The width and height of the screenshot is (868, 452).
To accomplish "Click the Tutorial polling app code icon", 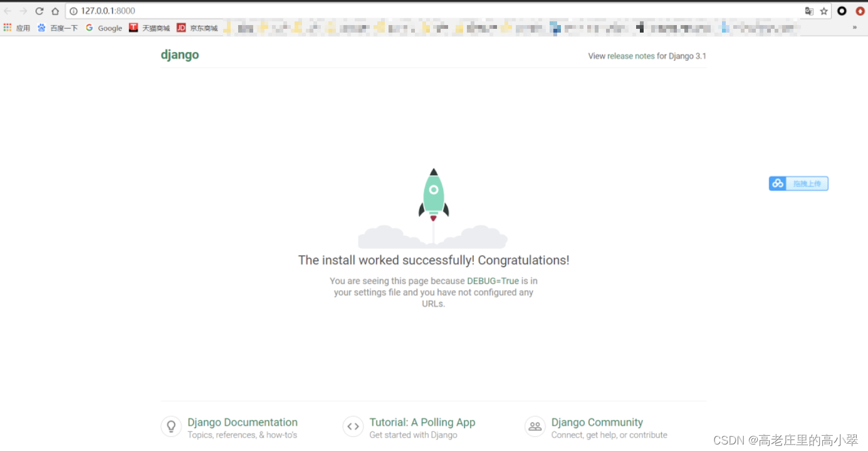I will [353, 426].
